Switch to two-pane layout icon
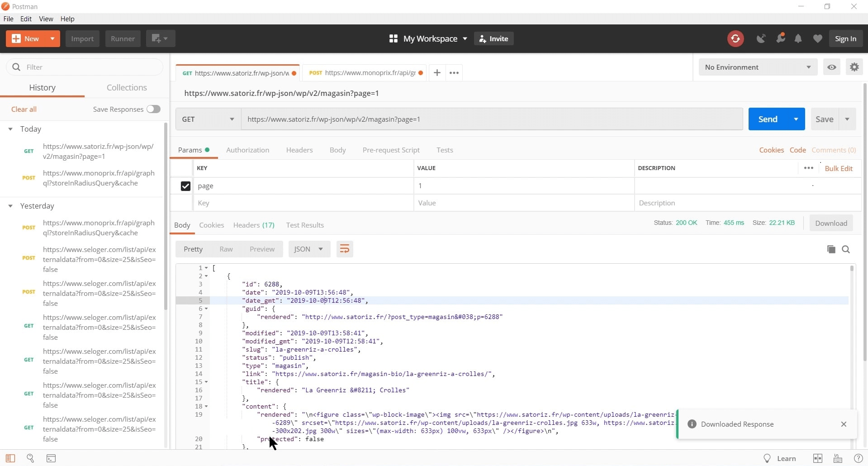This screenshot has width=868, height=466. (818, 458)
